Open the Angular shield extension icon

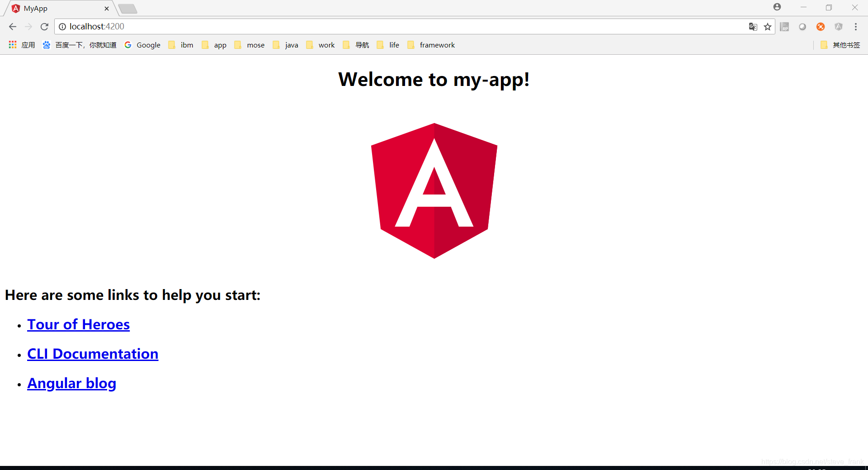[839, 27]
